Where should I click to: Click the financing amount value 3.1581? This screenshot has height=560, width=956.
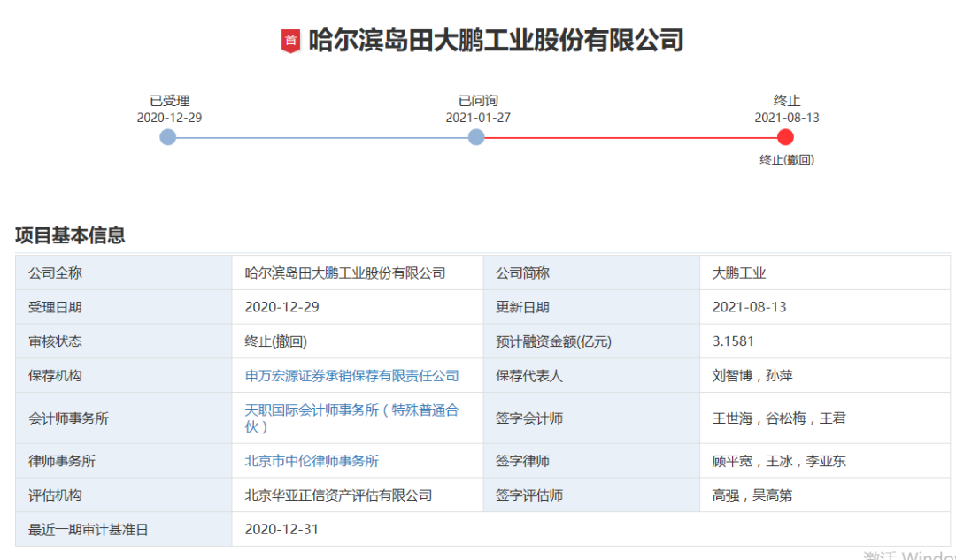coord(825,341)
